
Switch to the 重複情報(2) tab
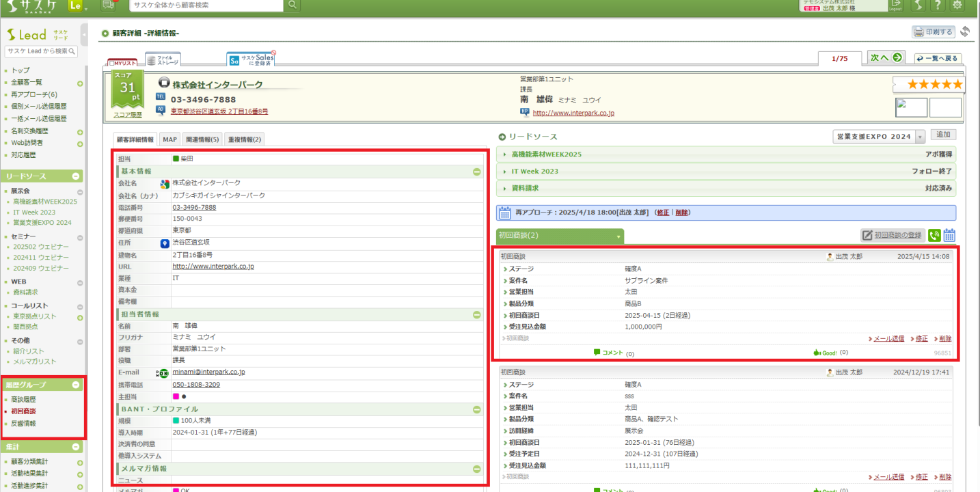tap(244, 139)
